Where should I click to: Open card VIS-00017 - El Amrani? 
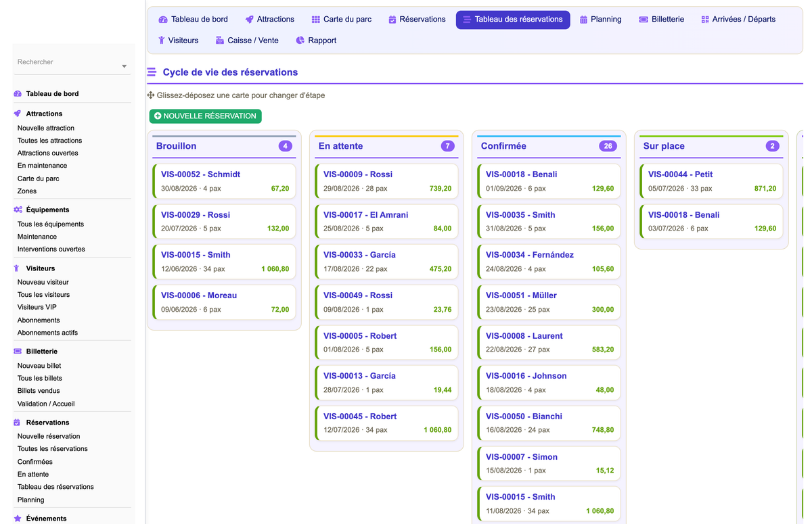387,222
